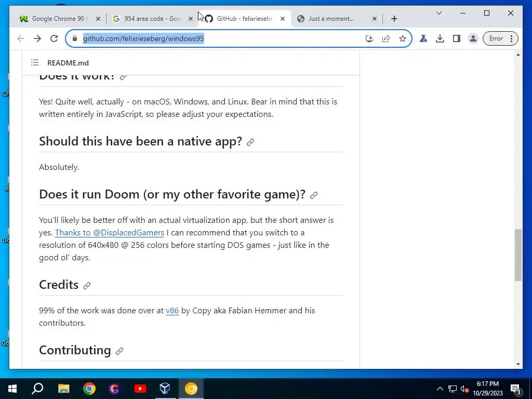
Task: Show hidden system tray icons
Action: pyautogui.click(x=440, y=389)
